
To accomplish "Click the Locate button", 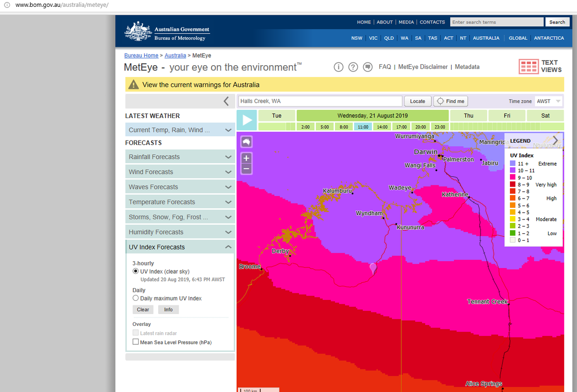I will (418, 101).
